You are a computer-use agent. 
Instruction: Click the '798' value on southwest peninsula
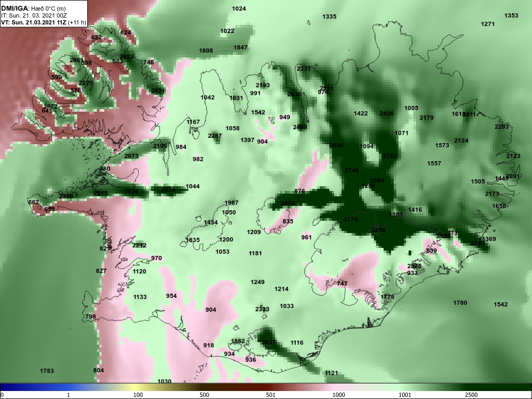tap(90, 317)
